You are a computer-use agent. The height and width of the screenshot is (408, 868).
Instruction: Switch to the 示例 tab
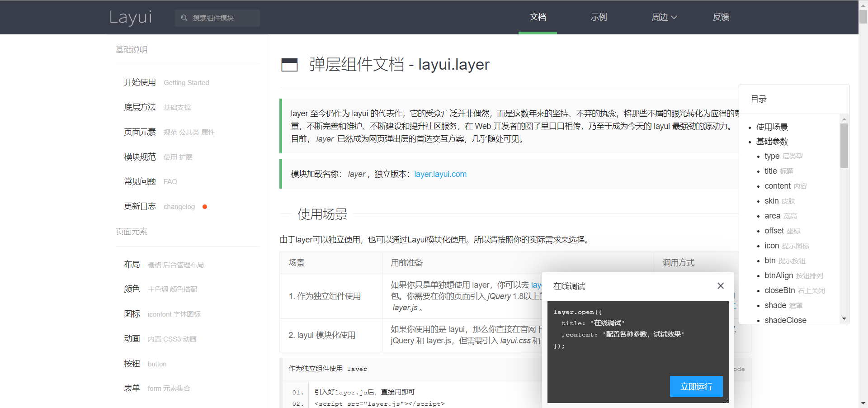click(599, 17)
